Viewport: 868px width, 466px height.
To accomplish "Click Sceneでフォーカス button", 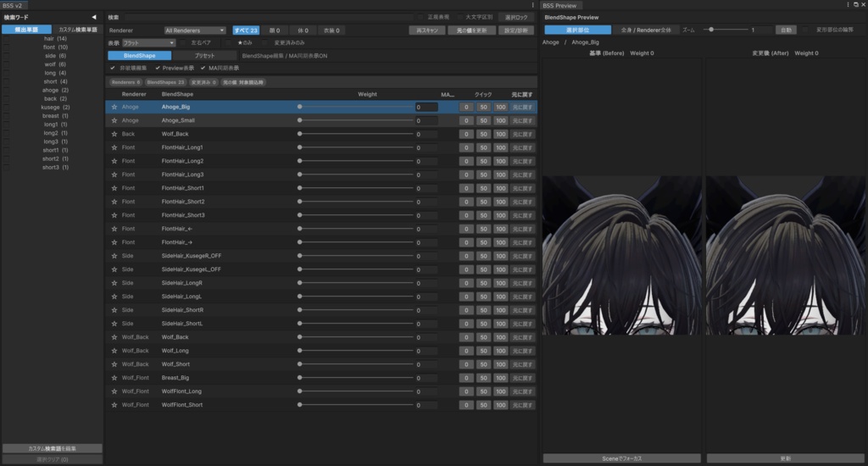I will click(x=621, y=458).
